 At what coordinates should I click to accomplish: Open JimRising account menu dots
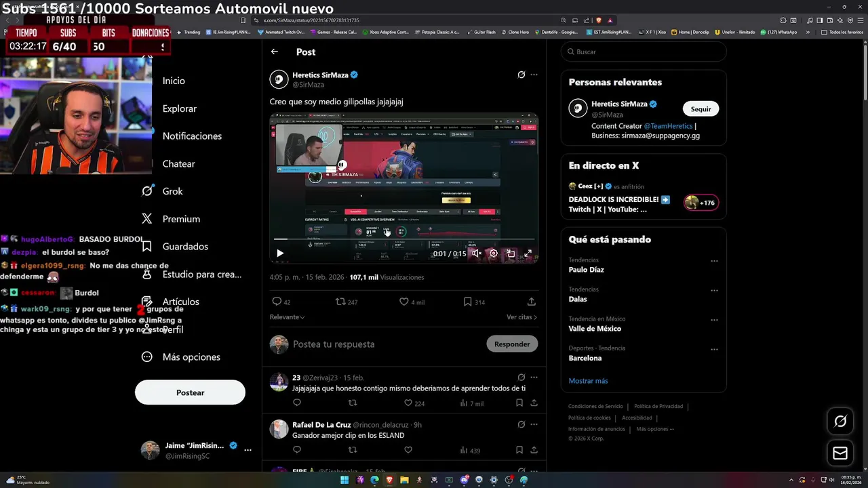coord(248,450)
